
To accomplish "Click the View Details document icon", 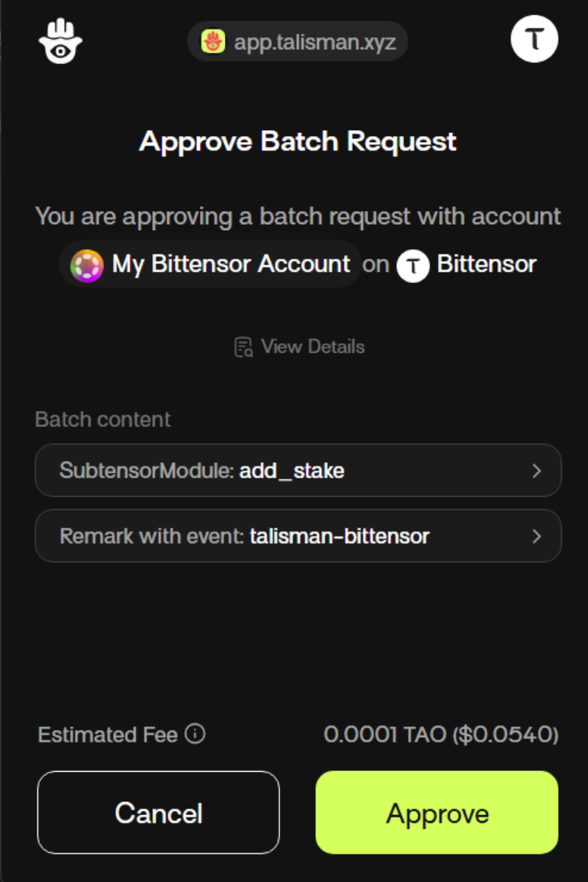I will 243,347.
